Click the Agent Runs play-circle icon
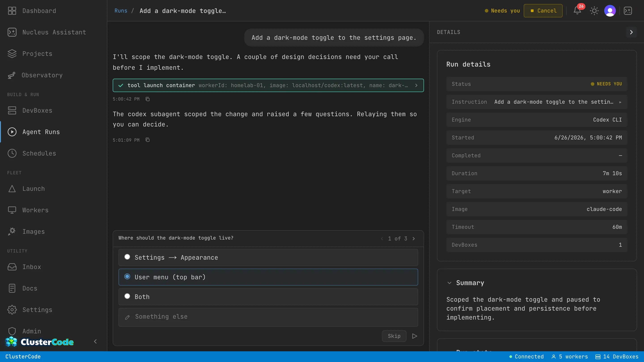Viewport: 644px width, 362px height. coord(12,132)
